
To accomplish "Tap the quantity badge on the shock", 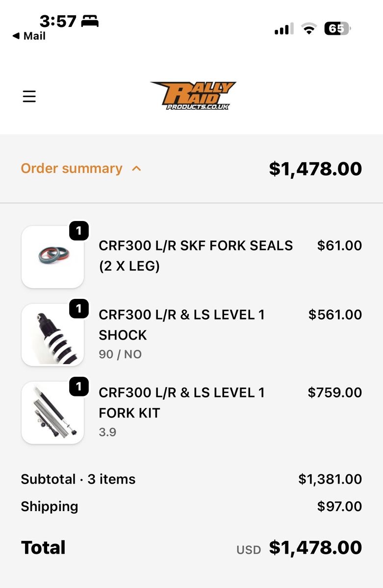I will [79, 309].
